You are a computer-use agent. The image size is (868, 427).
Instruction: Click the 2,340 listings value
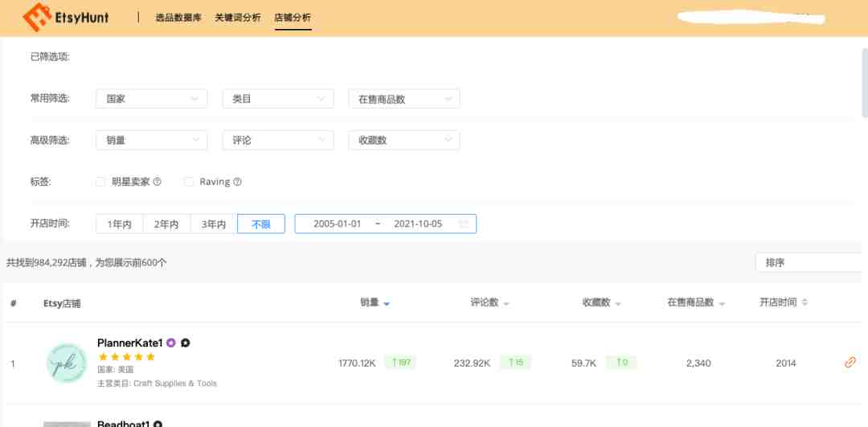698,363
